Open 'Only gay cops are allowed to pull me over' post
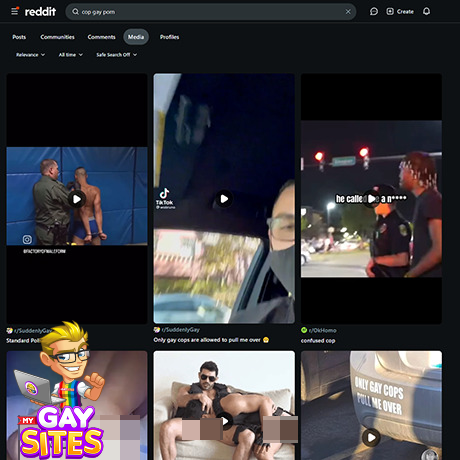 (211, 340)
